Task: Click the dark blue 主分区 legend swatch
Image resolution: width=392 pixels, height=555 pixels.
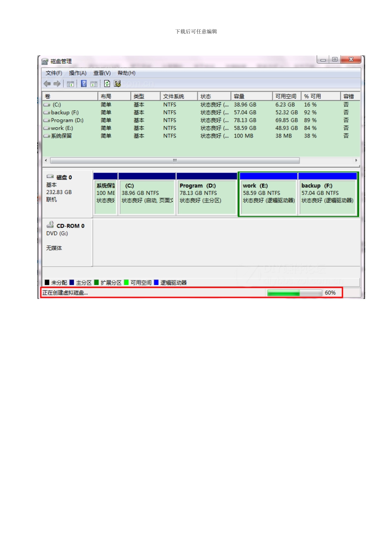Action: click(x=72, y=282)
